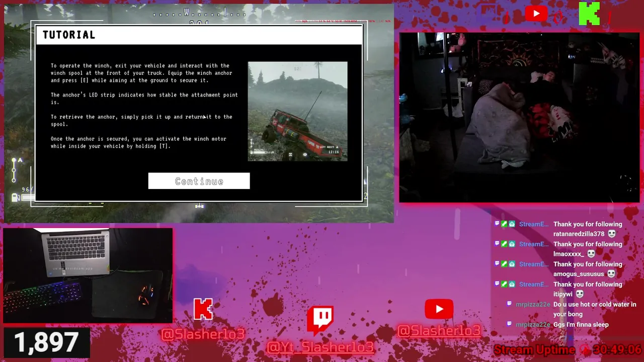Image resolution: width=644 pixels, height=362 pixels.
Task: Click the face emoji after ratanaredzilla378
Action: pyautogui.click(x=612, y=234)
